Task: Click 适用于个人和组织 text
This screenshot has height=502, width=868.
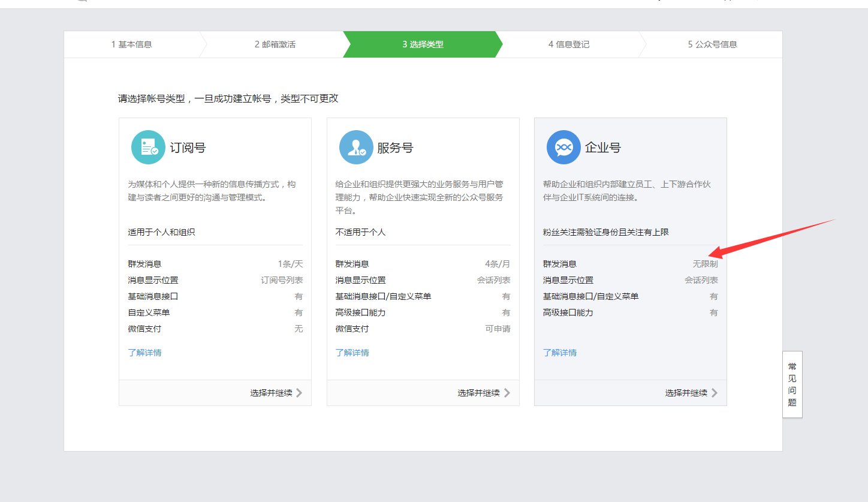Action: point(161,232)
